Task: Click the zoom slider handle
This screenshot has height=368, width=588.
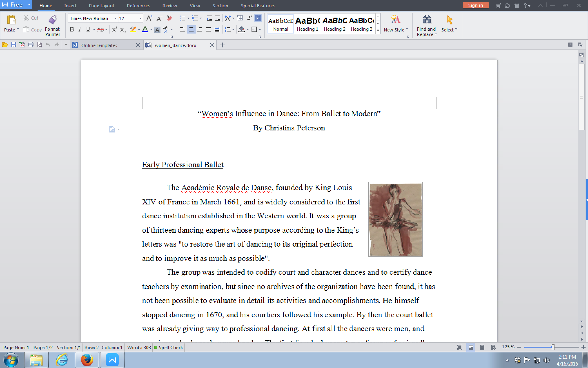Action: click(x=553, y=347)
